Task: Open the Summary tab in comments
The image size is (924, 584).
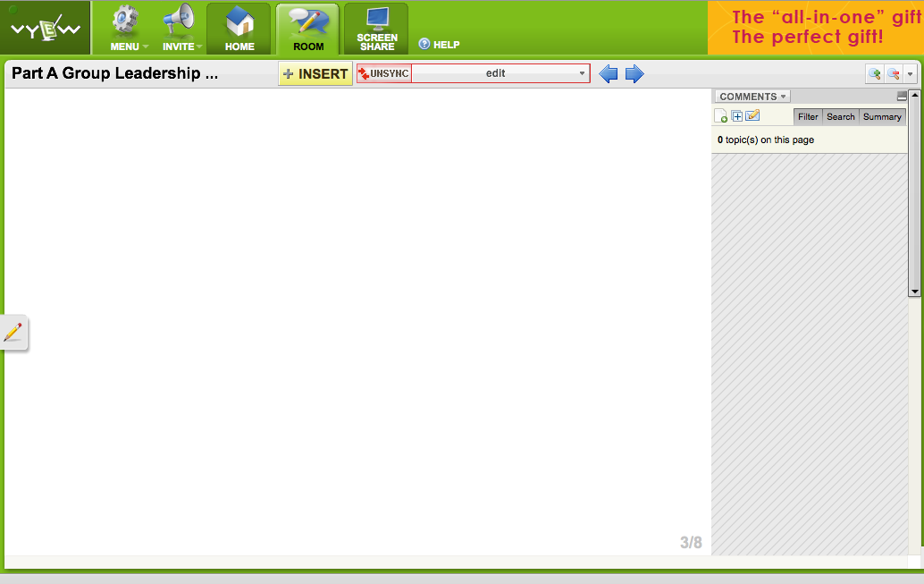Action: (882, 117)
